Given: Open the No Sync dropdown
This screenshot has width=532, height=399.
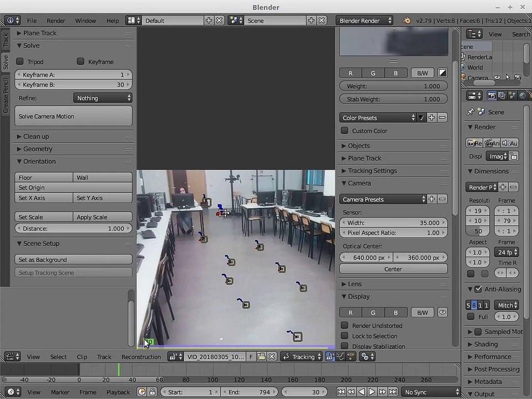Looking at the screenshot, I should click(431, 392).
